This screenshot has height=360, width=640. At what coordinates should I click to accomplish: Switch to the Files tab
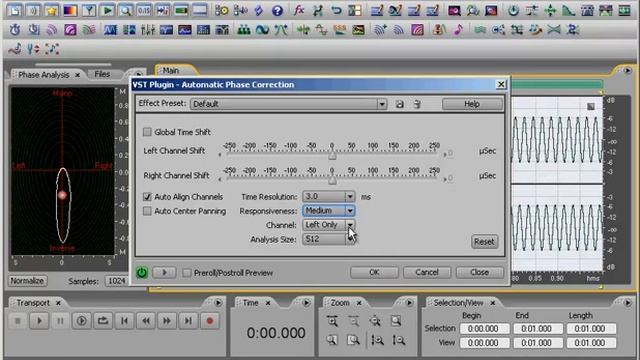point(102,74)
